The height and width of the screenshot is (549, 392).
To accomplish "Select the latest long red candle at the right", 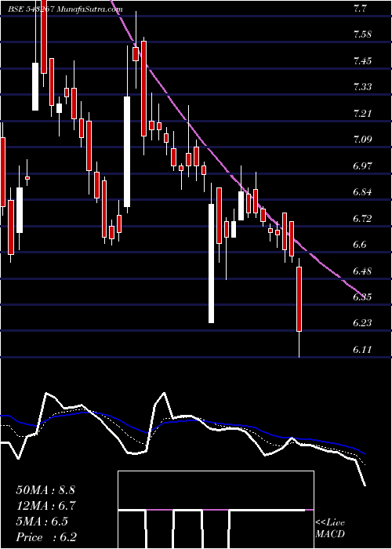I will click(299, 299).
